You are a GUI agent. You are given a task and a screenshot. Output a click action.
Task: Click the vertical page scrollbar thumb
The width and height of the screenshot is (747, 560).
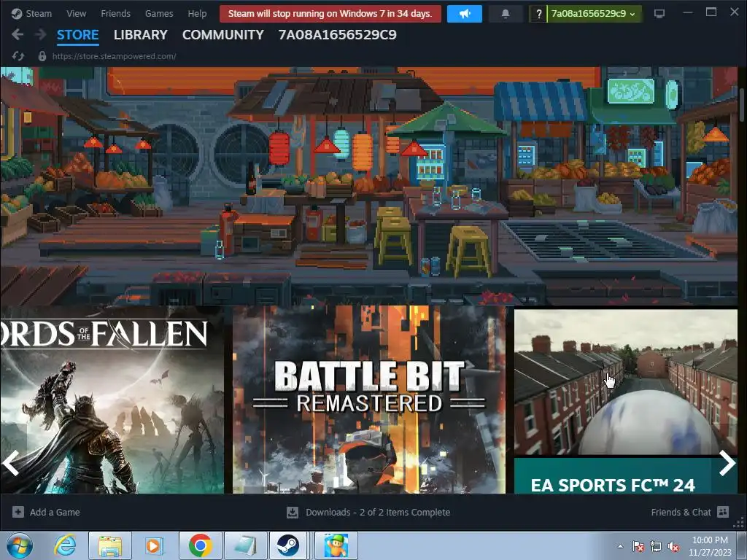coord(742,104)
